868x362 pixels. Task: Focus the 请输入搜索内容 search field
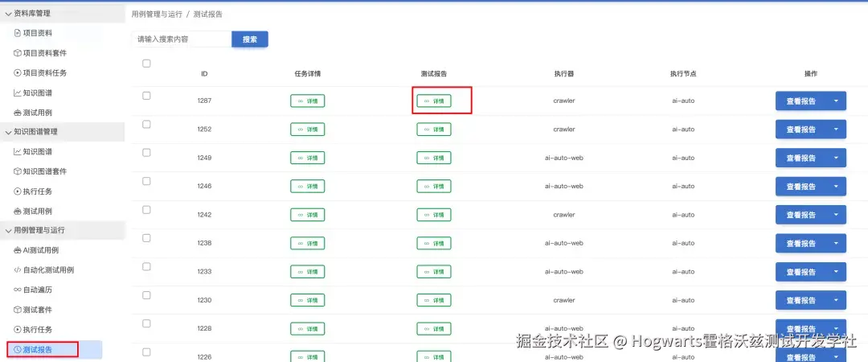pos(182,39)
